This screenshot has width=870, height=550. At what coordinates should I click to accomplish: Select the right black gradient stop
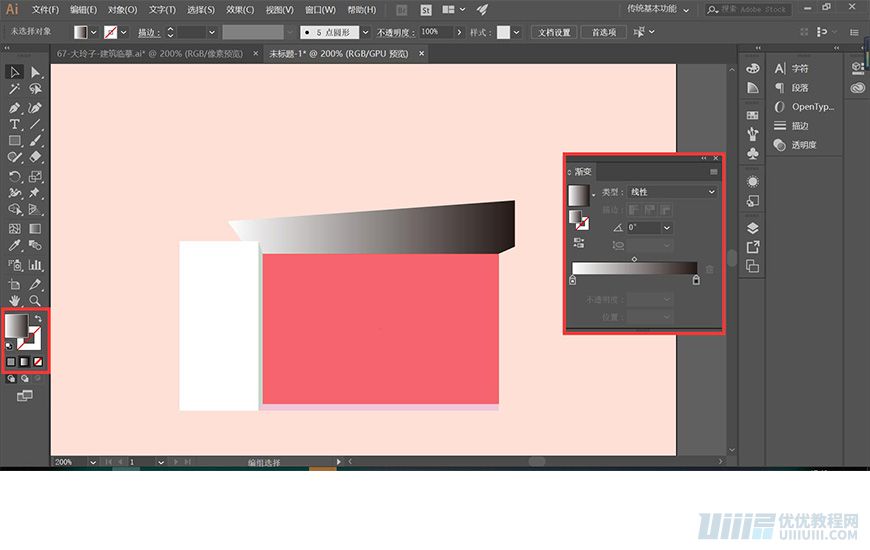pyautogui.click(x=696, y=280)
